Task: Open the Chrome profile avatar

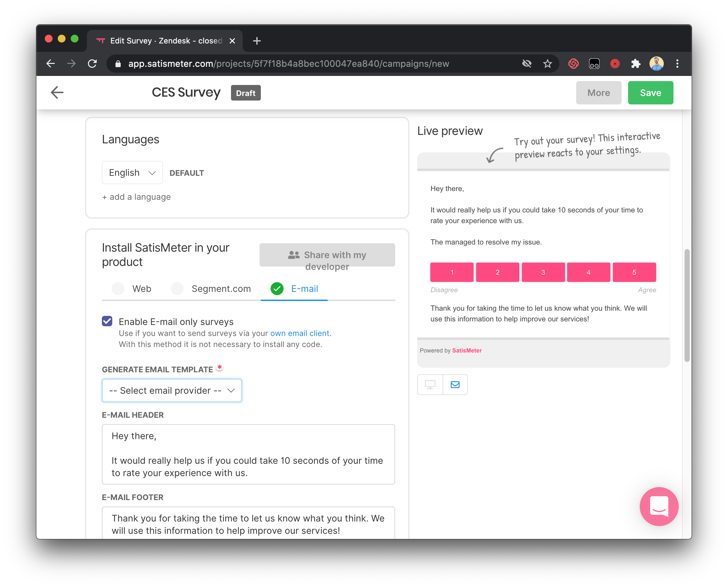Action: (656, 64)
